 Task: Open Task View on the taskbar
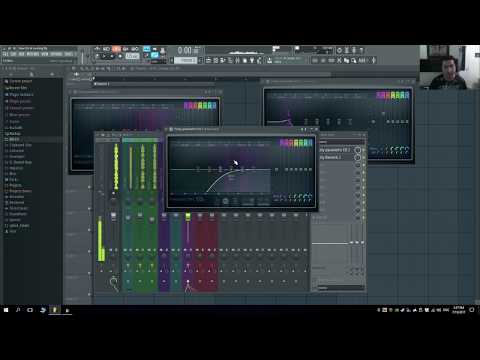click(30, 310)
